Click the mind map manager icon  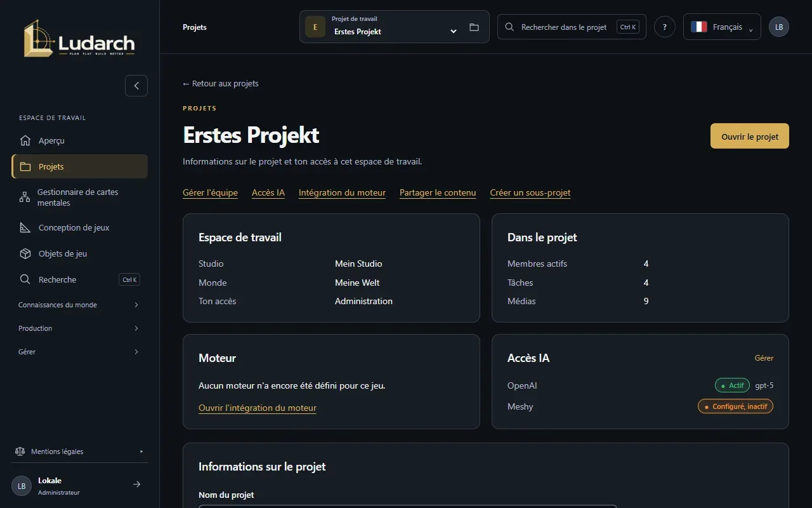pos(25,197)
